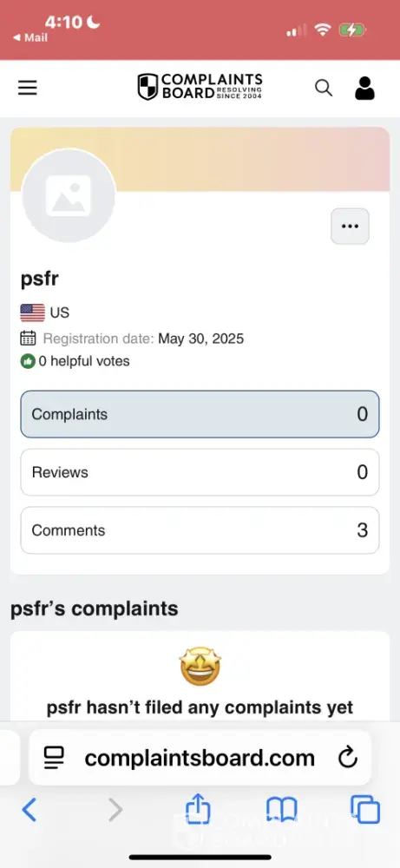400x868 pixels.
Task: Tap the complaintsboard.com address bar
Action: pyautogui.click(x=200, y=757)
